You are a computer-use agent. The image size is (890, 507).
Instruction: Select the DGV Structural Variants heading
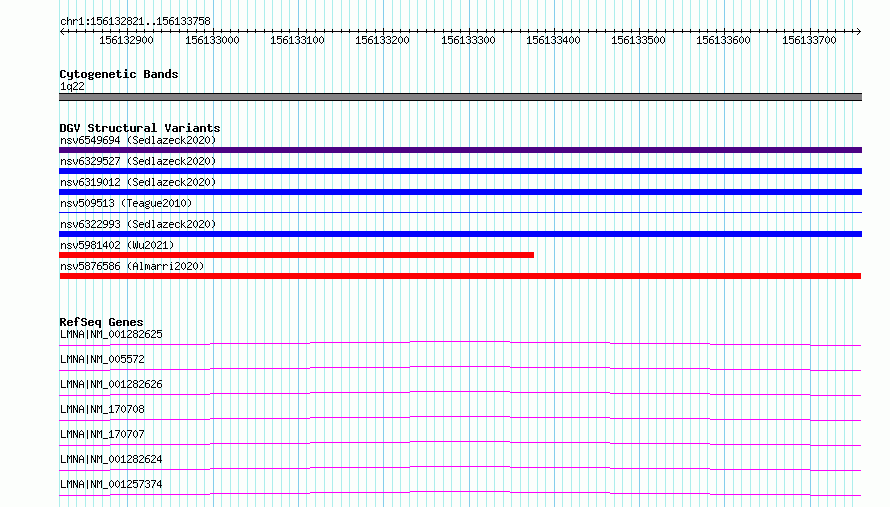pyautogui.click(x=140, y=128)
